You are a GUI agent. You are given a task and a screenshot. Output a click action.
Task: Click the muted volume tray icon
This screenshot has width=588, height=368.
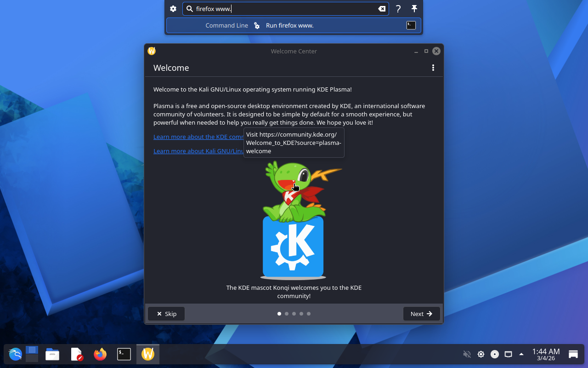coord(467,354)
